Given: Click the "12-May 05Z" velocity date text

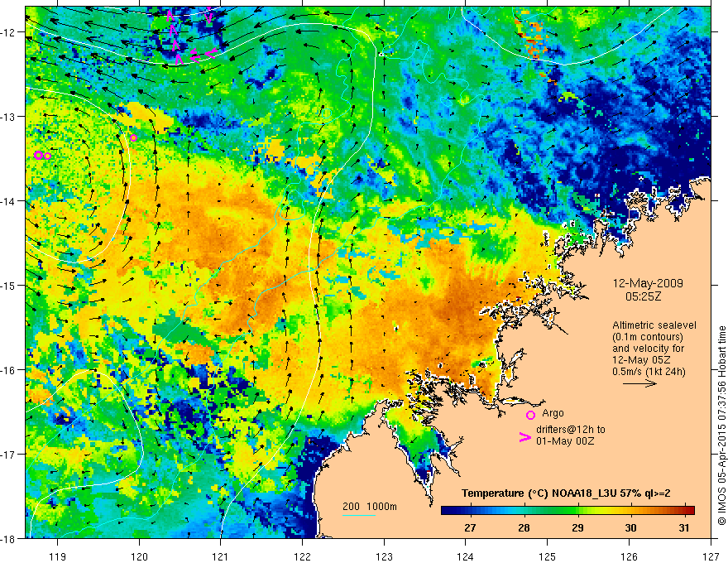Looking at the screenshot, I should [x=640, y=360].
